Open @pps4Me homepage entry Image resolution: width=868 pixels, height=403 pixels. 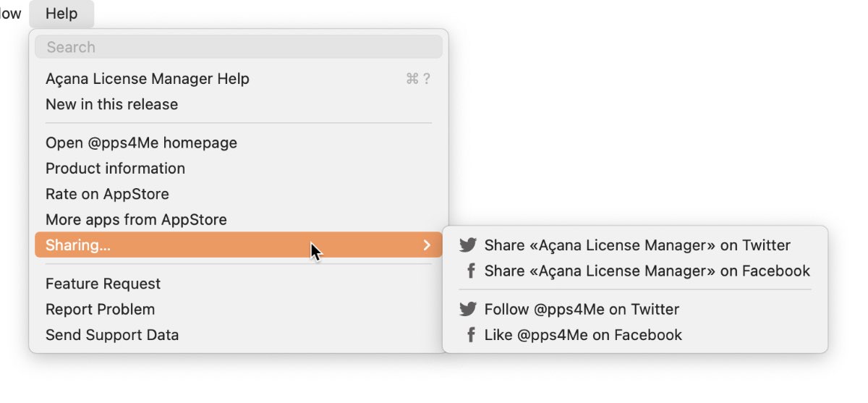[x=239, y=143]
